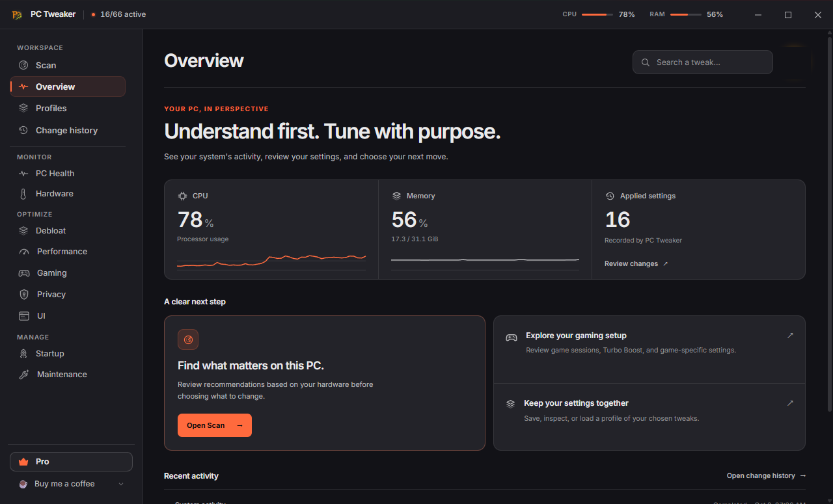Click the Open Scan button
Screen dimensions: 833x504
coord(215,425)
